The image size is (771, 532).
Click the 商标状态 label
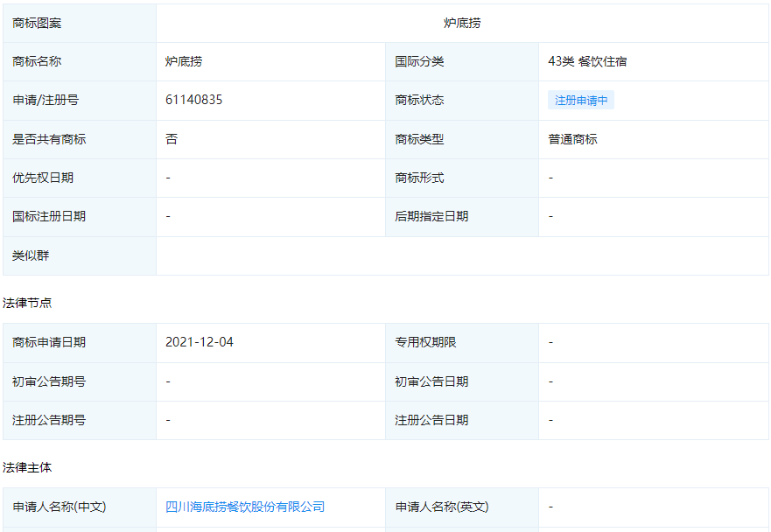click(419, 100)
